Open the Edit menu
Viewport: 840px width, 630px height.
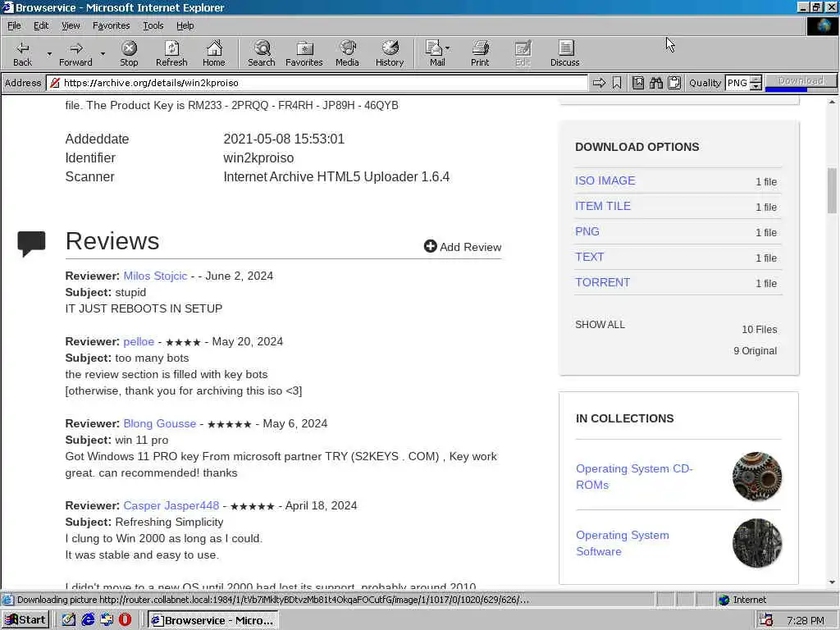[41, 25]
